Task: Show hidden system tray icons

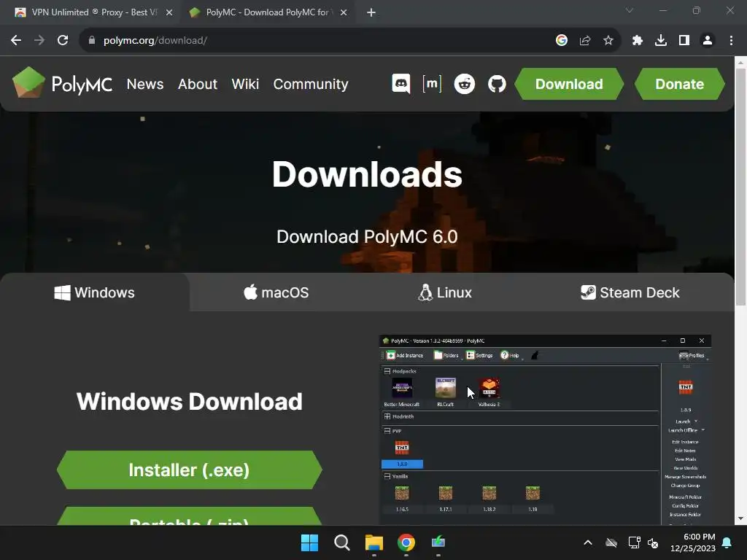Action: coord(588,542)
